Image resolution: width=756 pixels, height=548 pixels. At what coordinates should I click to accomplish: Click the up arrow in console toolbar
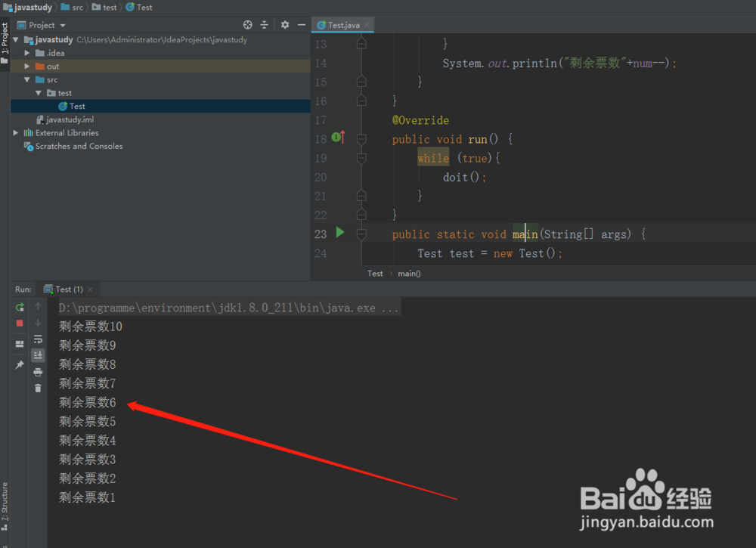coord(38,307)
